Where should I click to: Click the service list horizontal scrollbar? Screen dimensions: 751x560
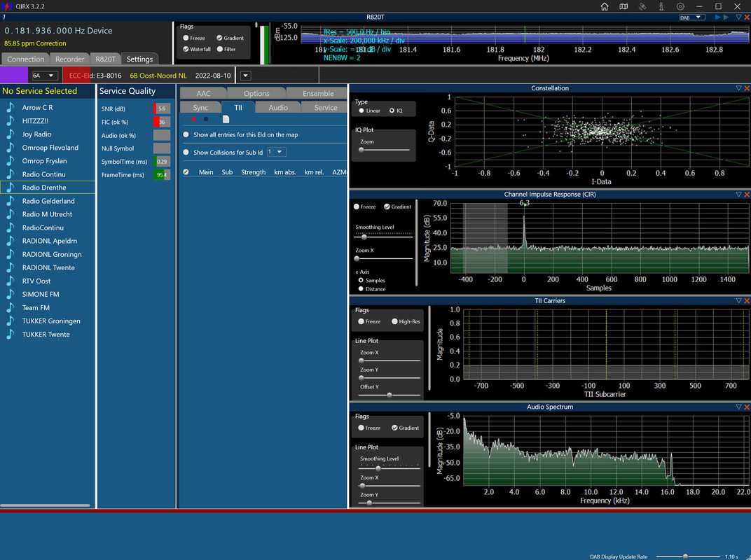pyautogui.click(x=45, y=505)
